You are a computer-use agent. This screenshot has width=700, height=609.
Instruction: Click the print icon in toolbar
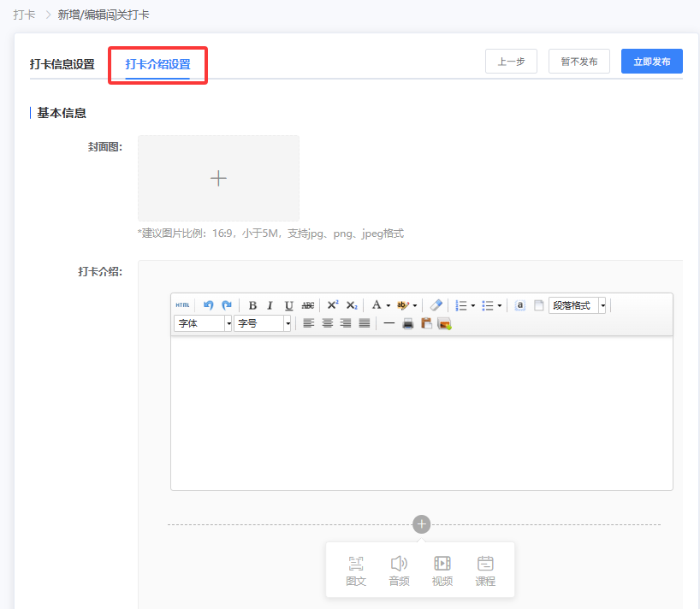tap(408, 323)
